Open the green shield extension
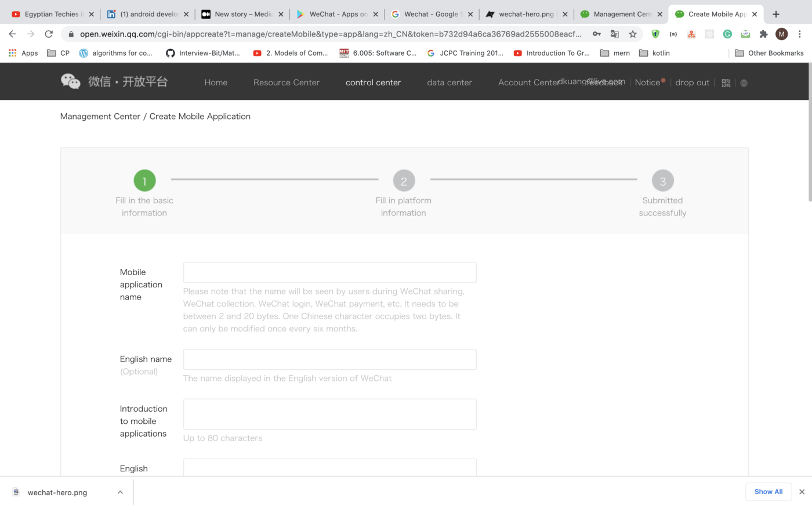This screenshot has height=508, width=812. coord(655,34)
